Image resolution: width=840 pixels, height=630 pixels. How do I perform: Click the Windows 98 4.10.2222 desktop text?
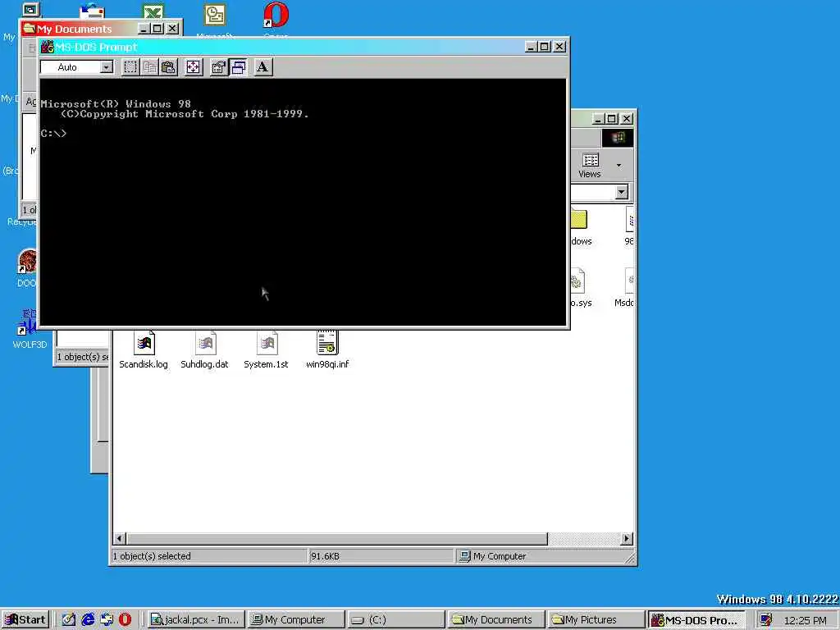[x=778, y=599]
